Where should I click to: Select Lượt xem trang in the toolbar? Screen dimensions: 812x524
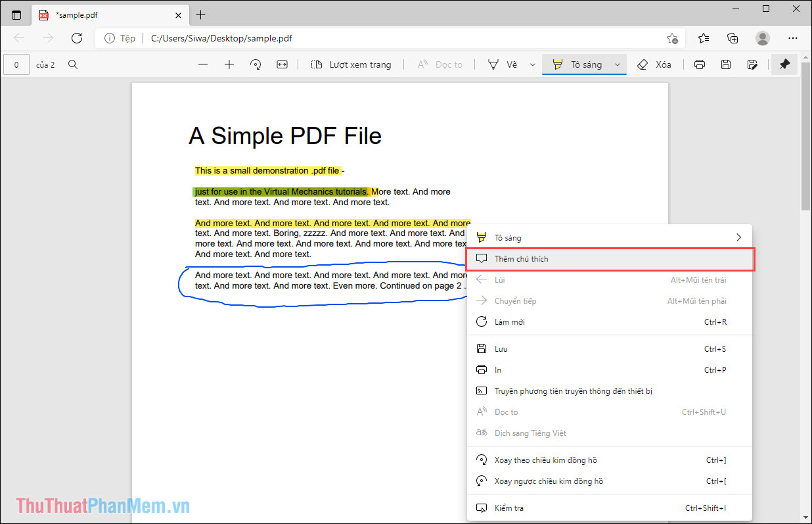coord(352,64)
